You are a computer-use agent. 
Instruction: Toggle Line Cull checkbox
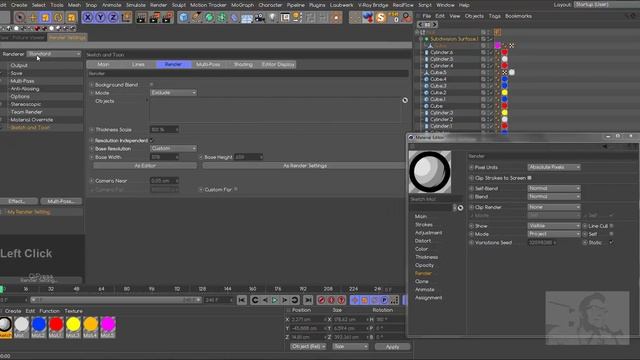pyautogui.click(x=611, y=226)
